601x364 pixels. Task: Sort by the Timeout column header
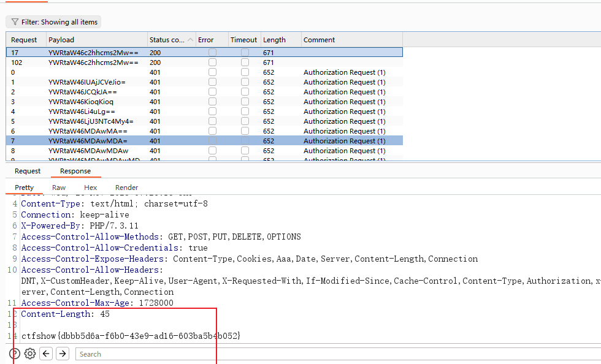(x=245, y=40)
